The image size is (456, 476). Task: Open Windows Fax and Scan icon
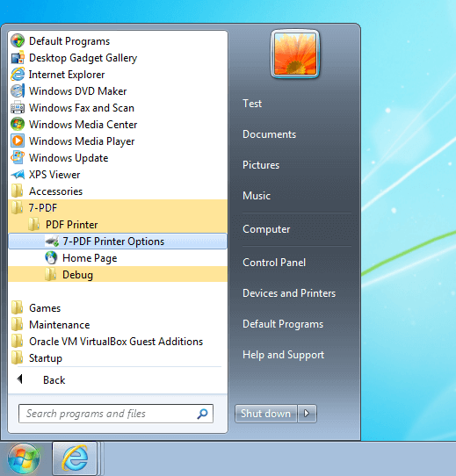click(x=18, y=107)
